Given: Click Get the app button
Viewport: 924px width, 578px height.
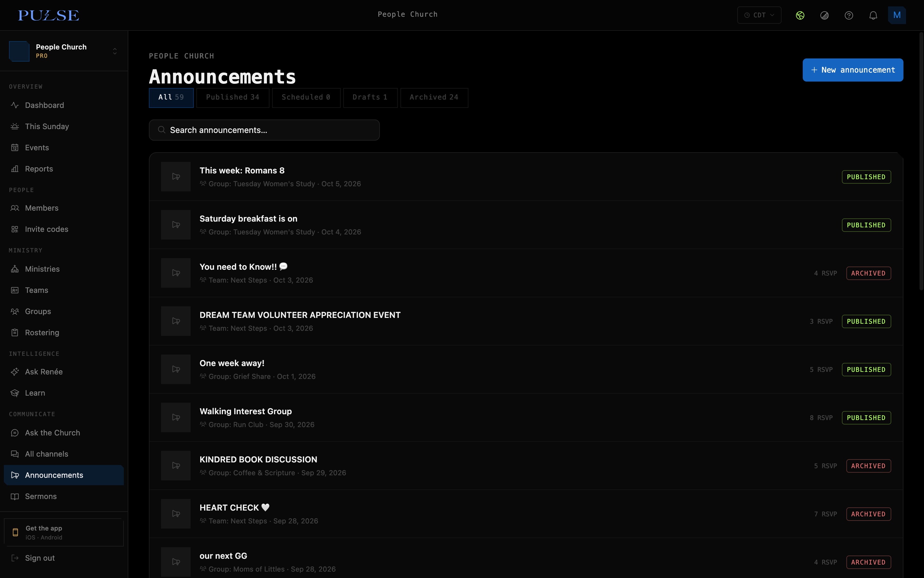Looking at the screenshot, I should [x=64, y=532].
